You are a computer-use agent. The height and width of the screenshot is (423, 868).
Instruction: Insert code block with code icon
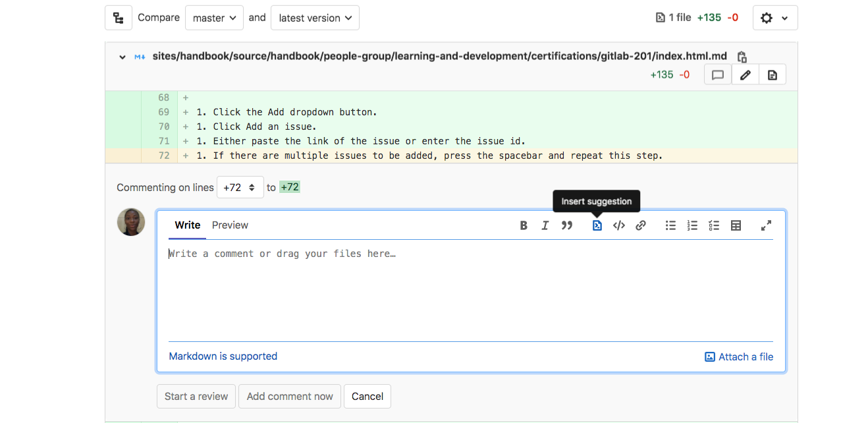618,225
